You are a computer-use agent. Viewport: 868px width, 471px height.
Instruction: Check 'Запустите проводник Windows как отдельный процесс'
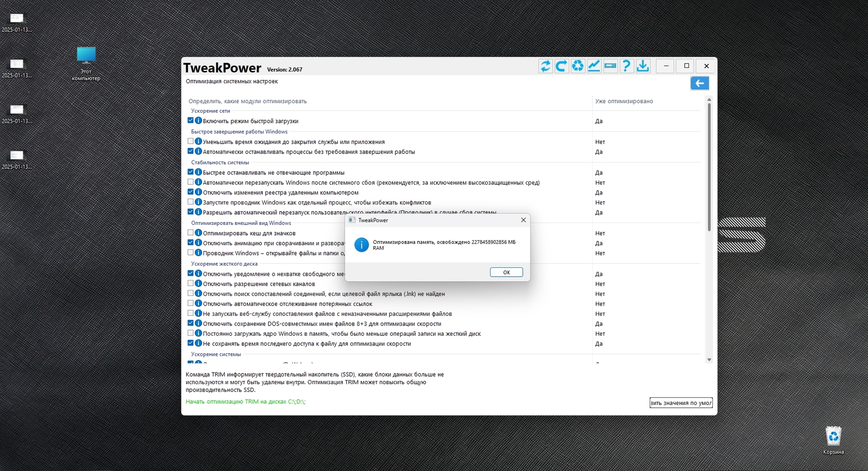[x=191, y=202]
